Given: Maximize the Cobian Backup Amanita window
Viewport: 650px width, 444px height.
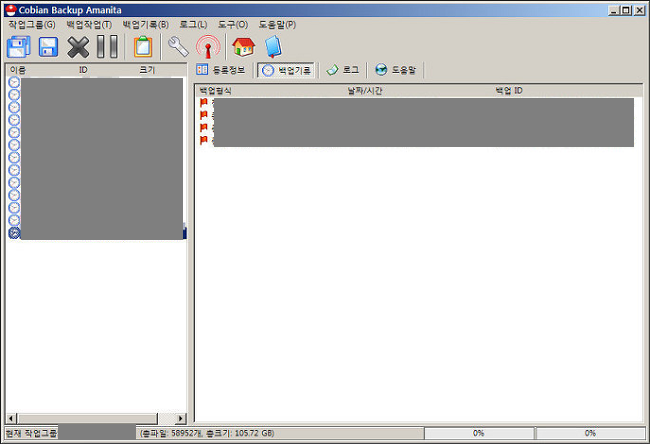Looking at the screenshot, I should point(626,10).
